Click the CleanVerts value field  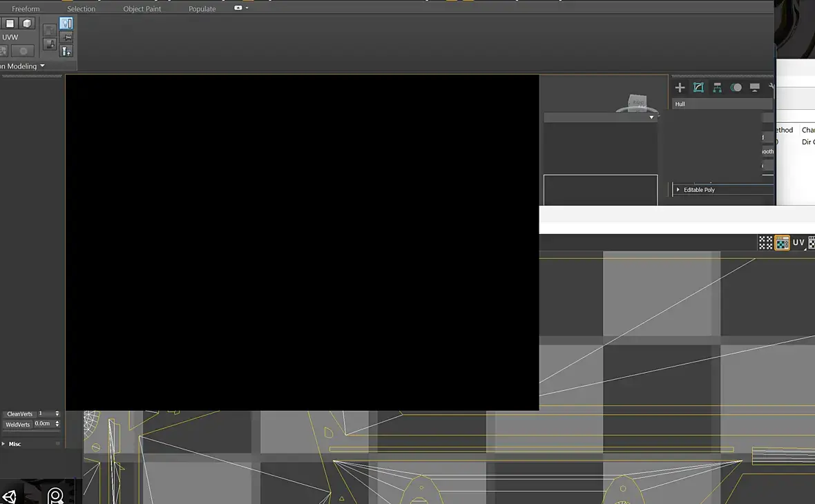(x=45, y=414)
